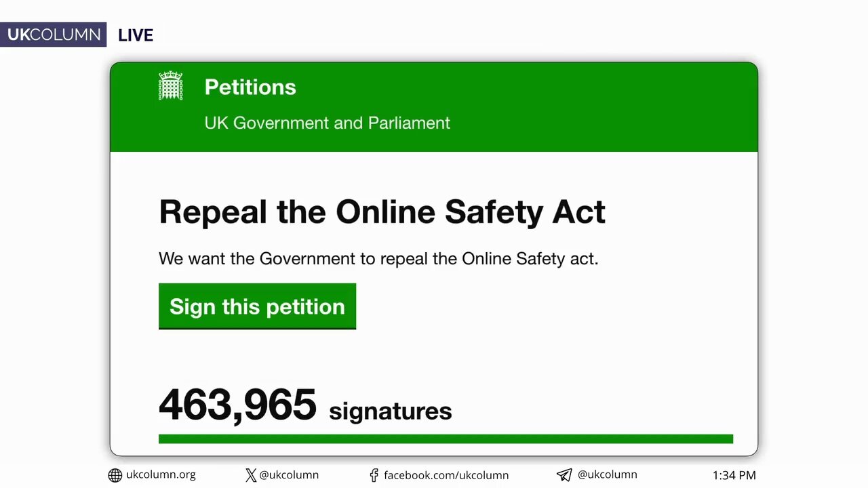Click the green signatures progress bar
The width and height of the screenshot is (868, 488).
[446, 439]
